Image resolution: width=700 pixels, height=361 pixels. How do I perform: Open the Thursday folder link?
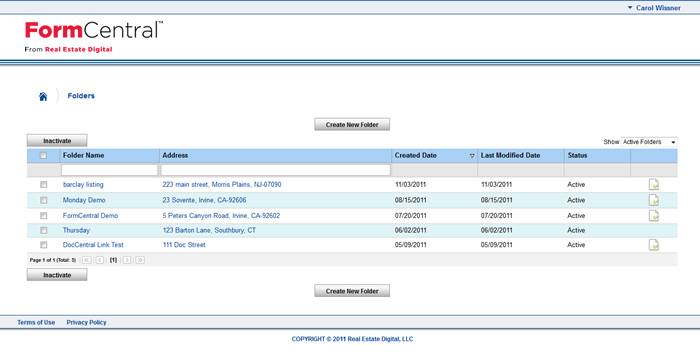(76, 230)
